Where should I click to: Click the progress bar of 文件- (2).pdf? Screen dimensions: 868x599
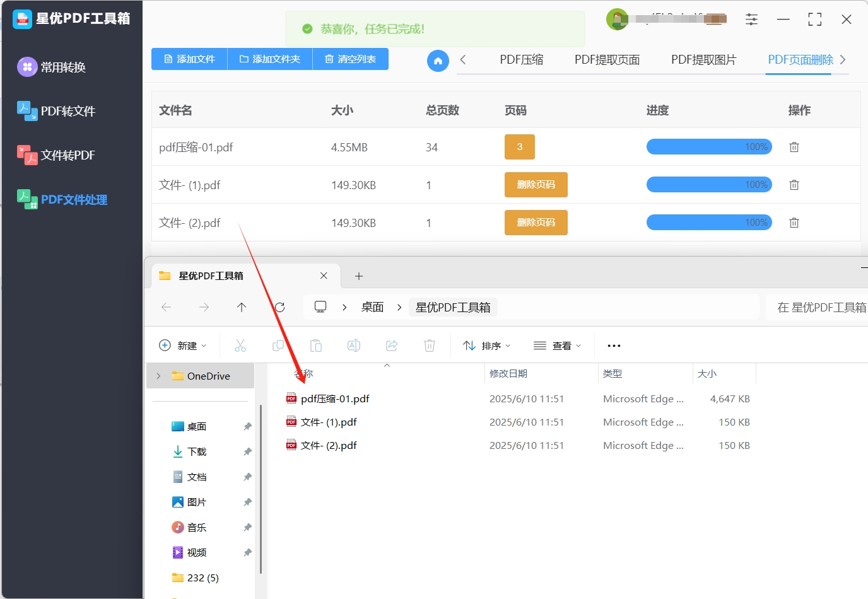coord(709,223)
